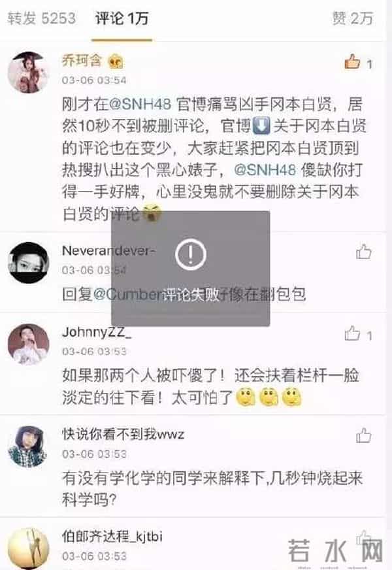Viewport: 392px width, 570px height.
Task: Like 乔珂含's comment with thumbs-up
Action: click(x=352, y=62)
